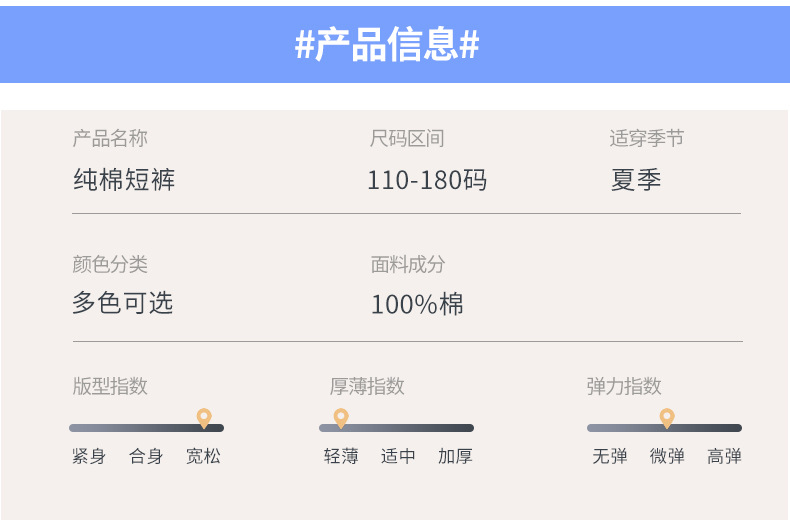Pick the 适中 thickness label
The image size is (790, 520).
398,456
